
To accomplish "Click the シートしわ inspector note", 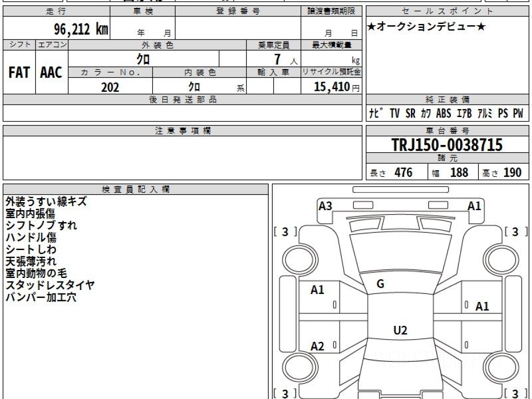I will point(31,249).
